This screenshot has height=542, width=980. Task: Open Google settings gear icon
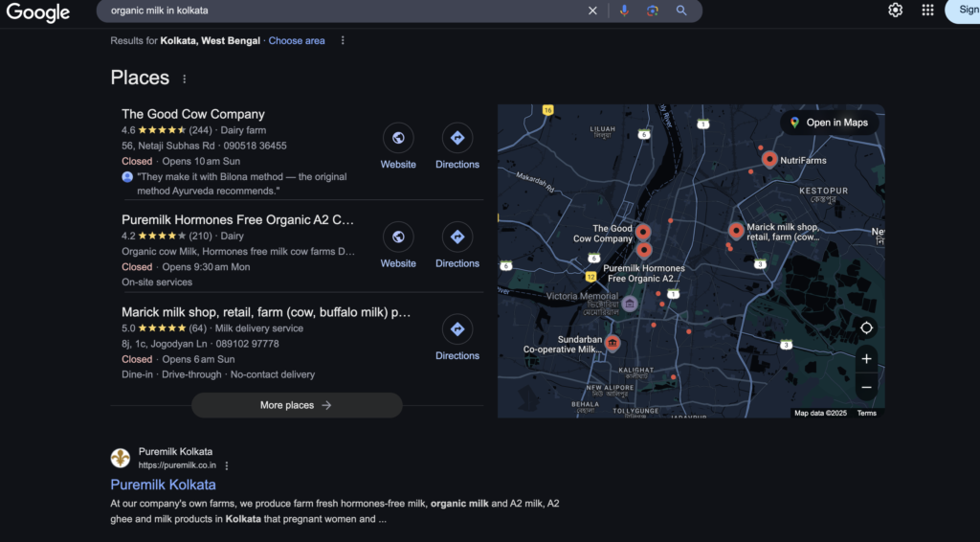coord(895,10)
